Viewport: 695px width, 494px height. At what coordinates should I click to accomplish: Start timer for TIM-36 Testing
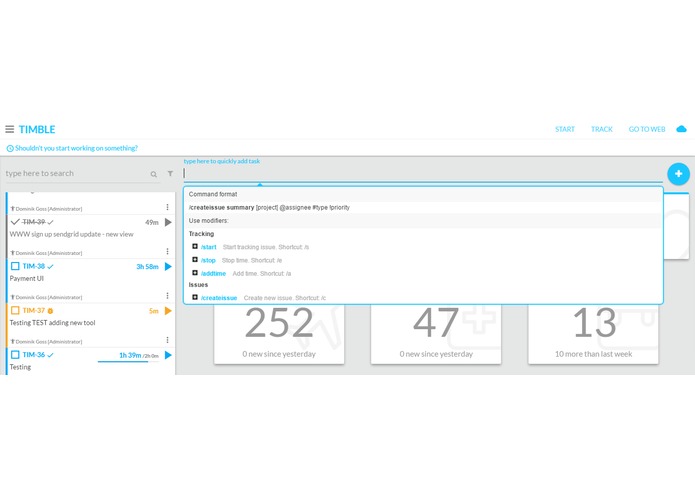coord(168,355)
